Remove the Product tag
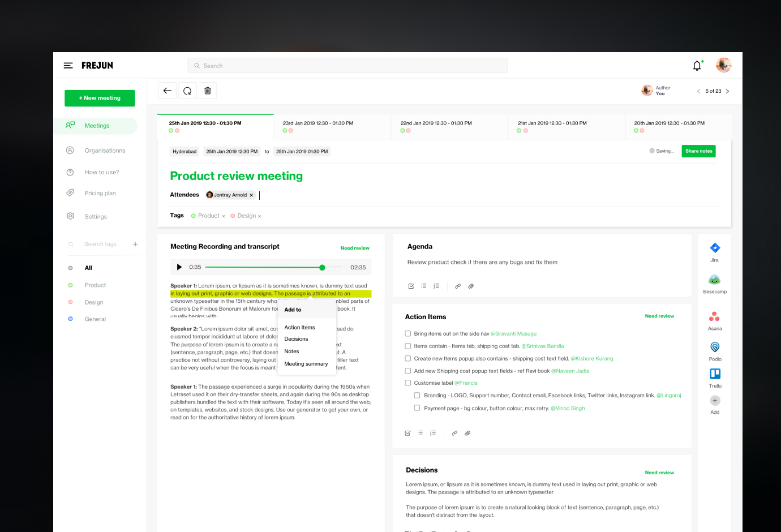The image size is (781, 532). 224,216
